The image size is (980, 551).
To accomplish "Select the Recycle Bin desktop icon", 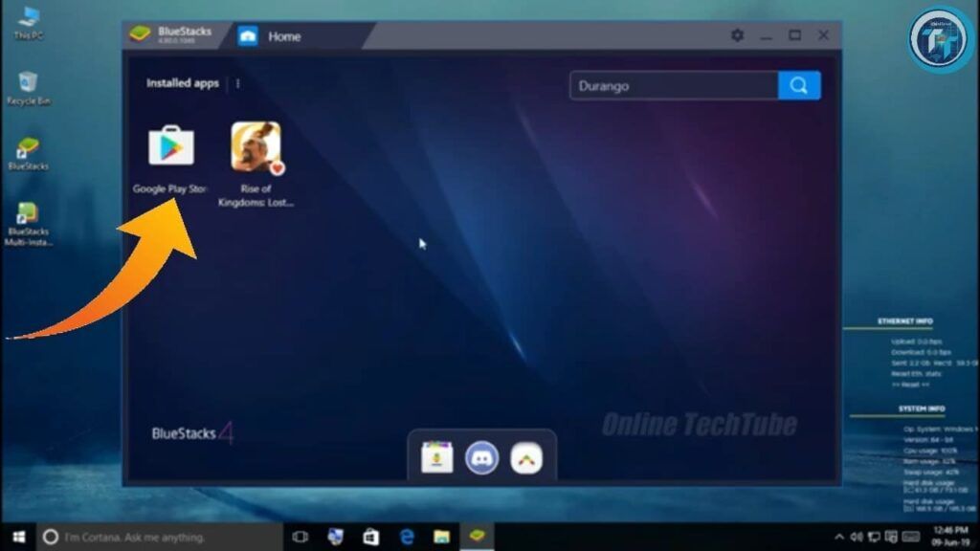I will (x=28, y=89).
